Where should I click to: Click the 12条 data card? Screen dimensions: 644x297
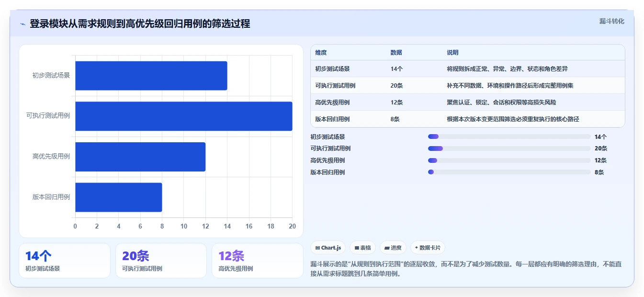[x=258, y=261]
